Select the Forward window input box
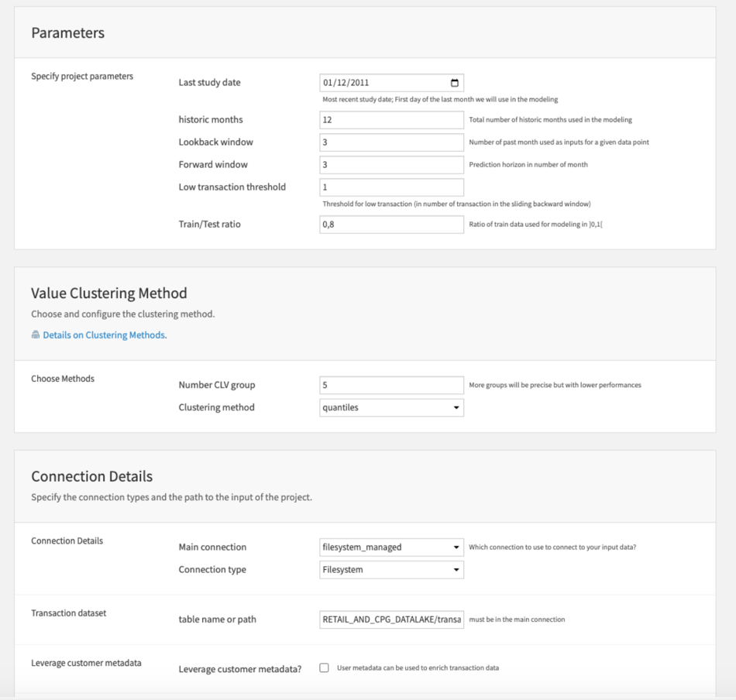The height and width of the screenshot is (700, 736). pos(391,165)
